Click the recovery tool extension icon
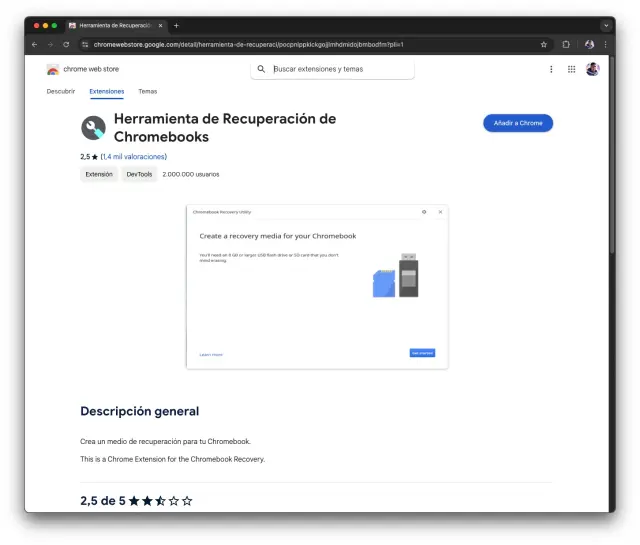This screenshot has width=640, height=545. [93, 128]
